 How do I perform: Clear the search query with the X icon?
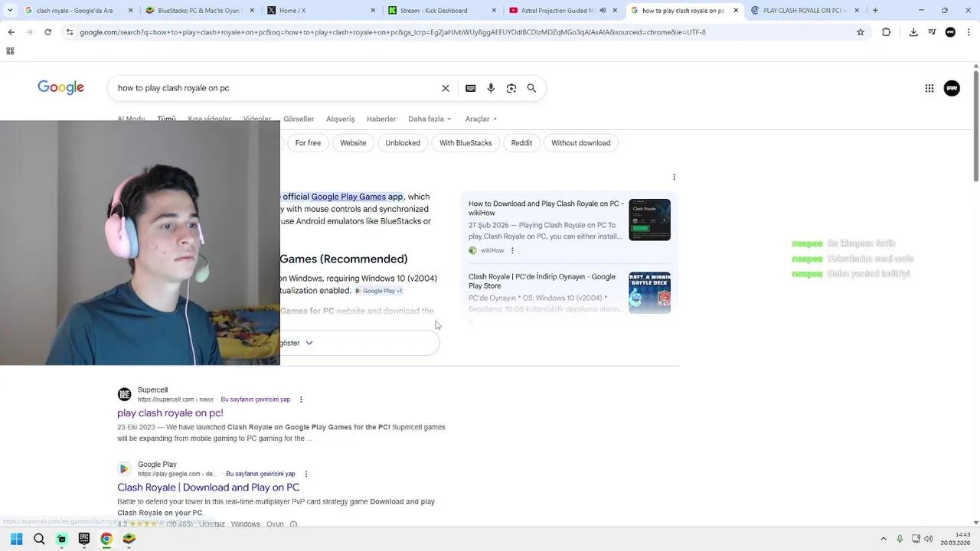point(446,88)
